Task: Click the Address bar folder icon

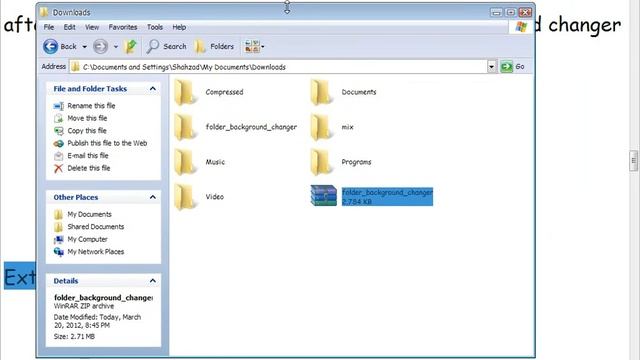Action: point(75,67)
